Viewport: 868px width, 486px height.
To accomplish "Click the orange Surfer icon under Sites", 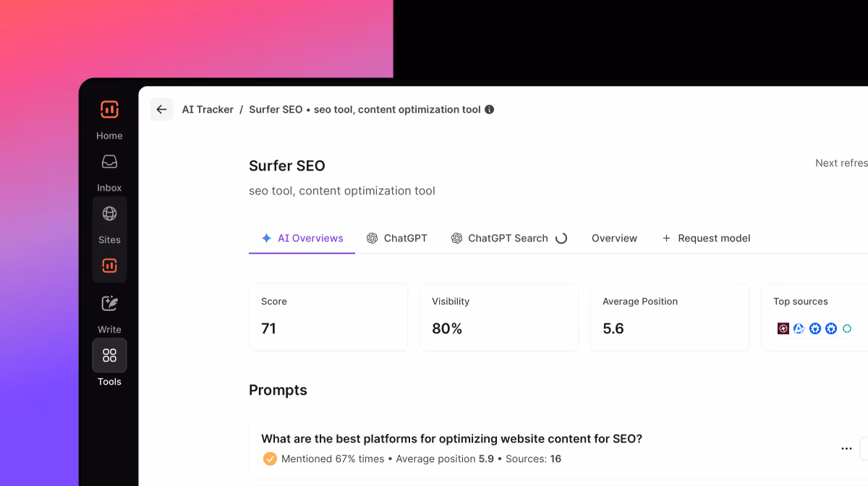I will [109, 265].
